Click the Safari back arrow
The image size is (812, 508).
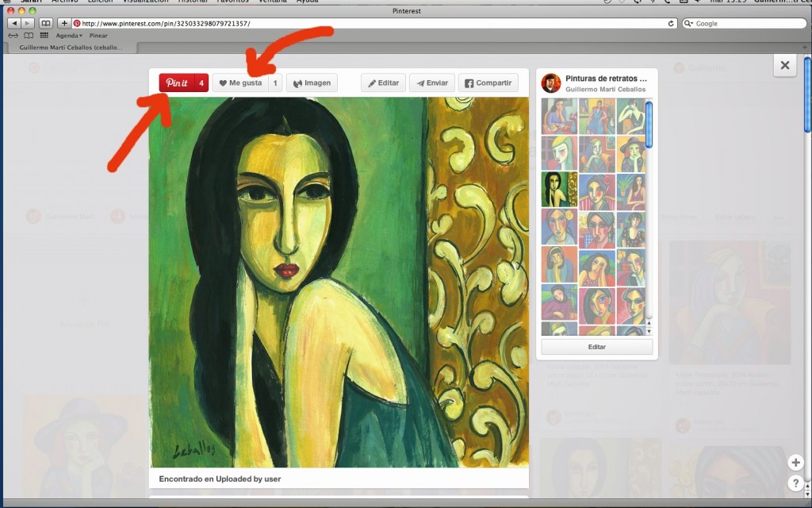(14, 23)
